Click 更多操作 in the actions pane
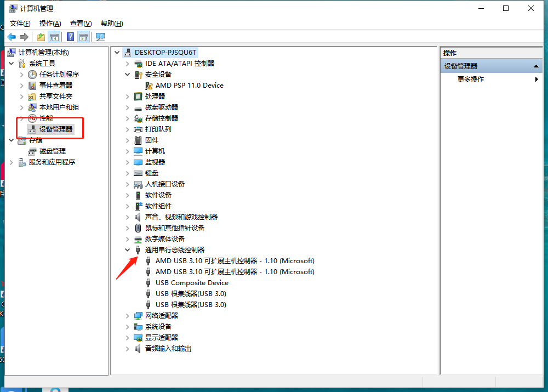The image size is (548, 392). [x=471, y=79]
